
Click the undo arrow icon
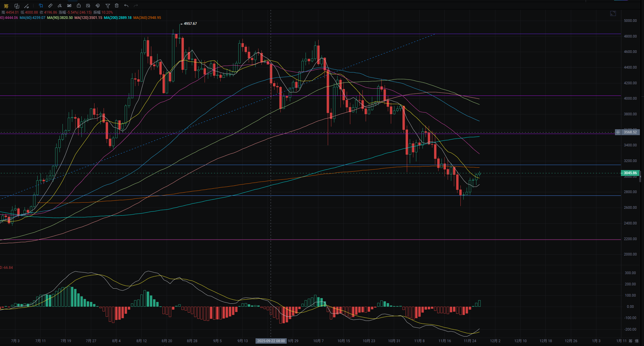126,6
